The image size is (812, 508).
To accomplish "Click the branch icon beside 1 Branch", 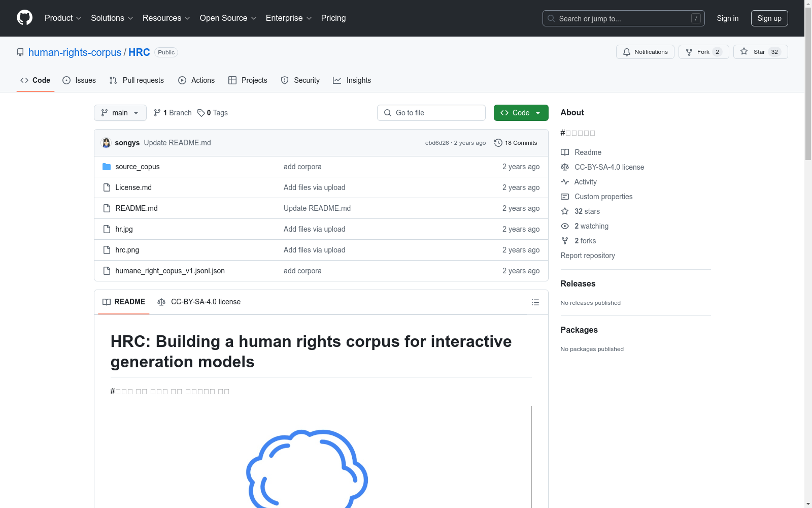I will point(157,113).
